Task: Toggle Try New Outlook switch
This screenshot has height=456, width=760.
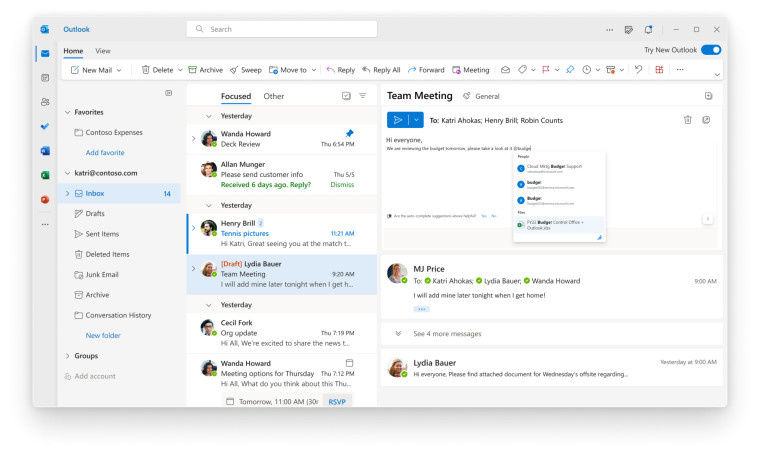Action: pyautogui.click(x=711, y=50)
